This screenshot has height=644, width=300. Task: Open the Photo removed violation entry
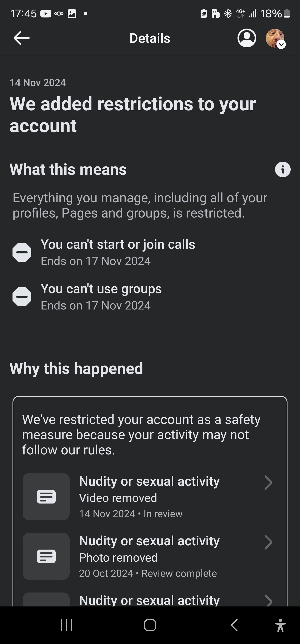tap(150, 556)
